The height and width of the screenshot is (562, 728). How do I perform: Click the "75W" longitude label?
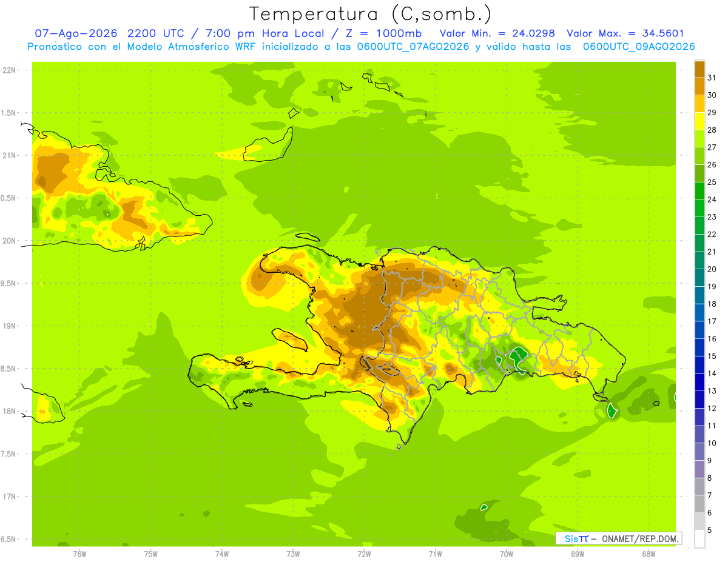pyautogui.click(x=151, y=554)
